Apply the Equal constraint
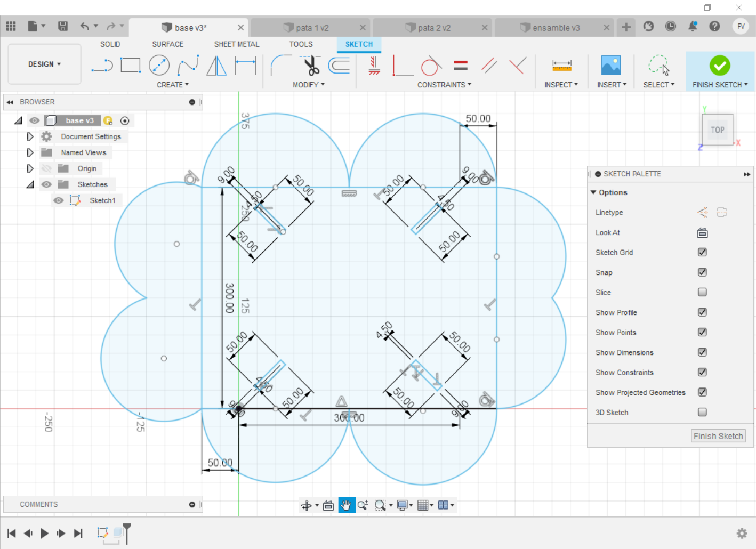Viewport: 756px width, 549px height. [461, 66]
